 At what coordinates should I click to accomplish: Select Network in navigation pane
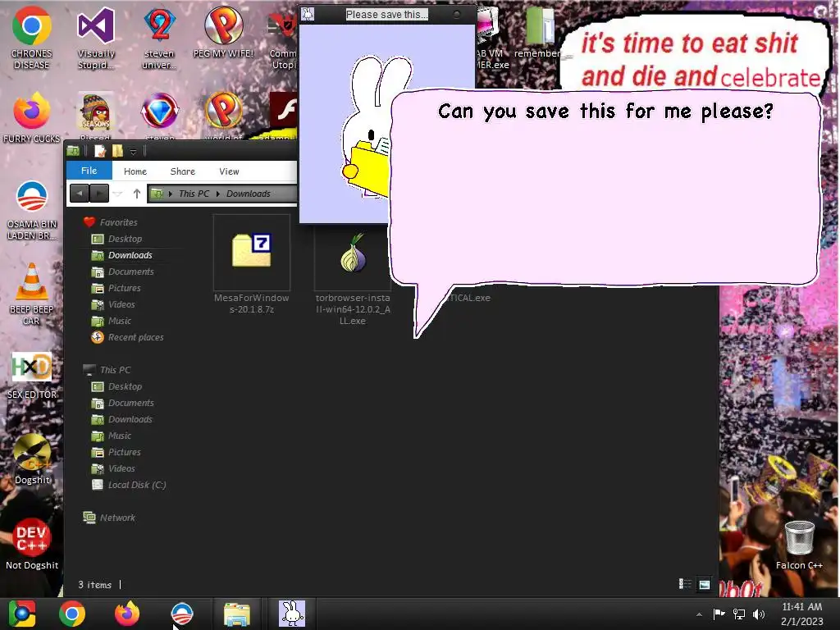click(117, 518)
